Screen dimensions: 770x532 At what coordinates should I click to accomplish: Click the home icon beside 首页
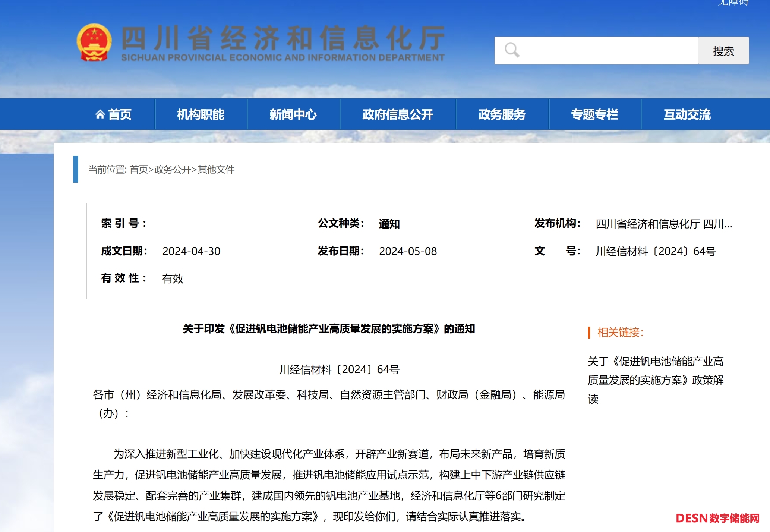tap(100, 114)
